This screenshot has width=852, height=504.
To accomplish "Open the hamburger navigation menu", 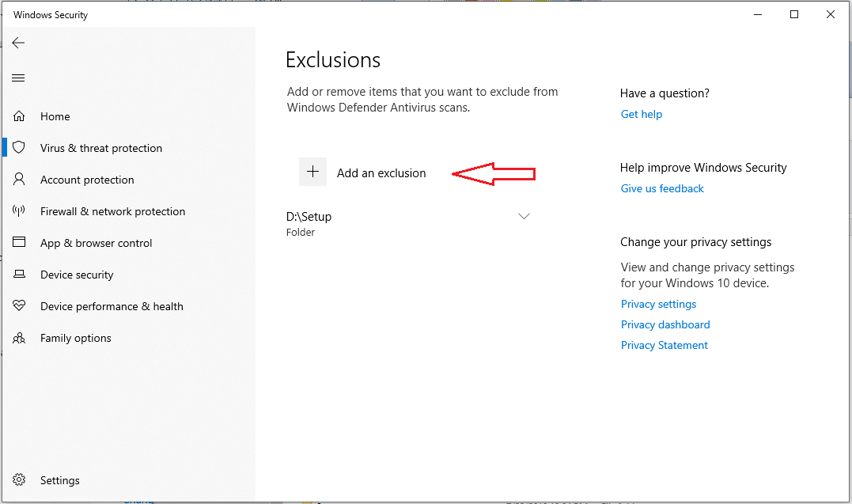I will (18, 78).
